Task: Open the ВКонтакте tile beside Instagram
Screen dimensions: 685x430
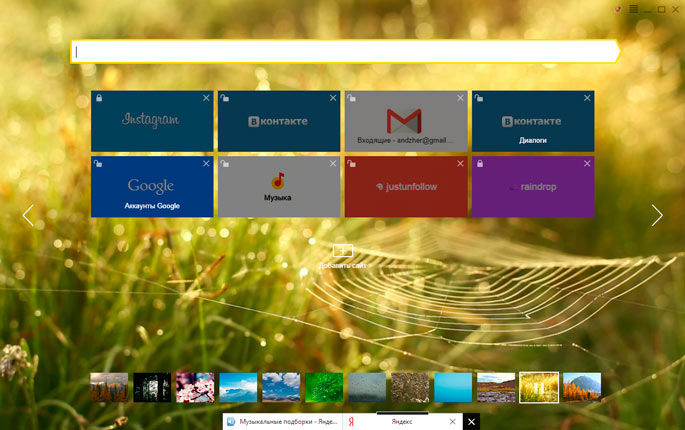Action: click(x=279, y=121)
